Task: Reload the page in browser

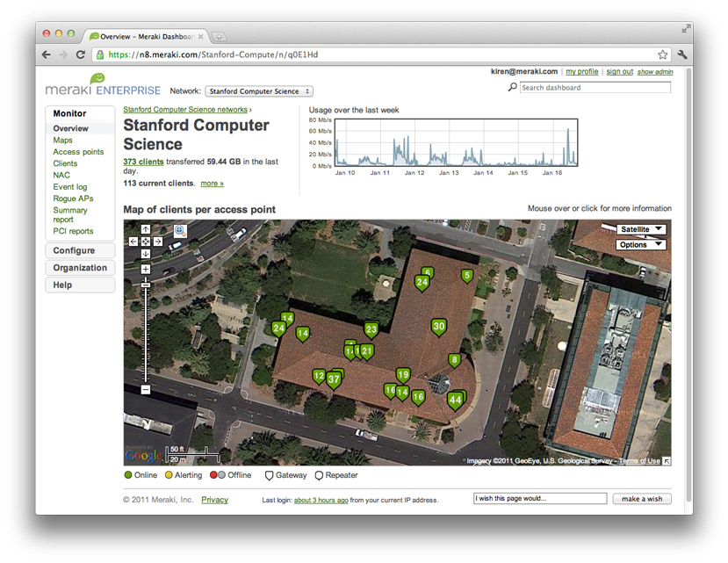Action: coord(81,54)
